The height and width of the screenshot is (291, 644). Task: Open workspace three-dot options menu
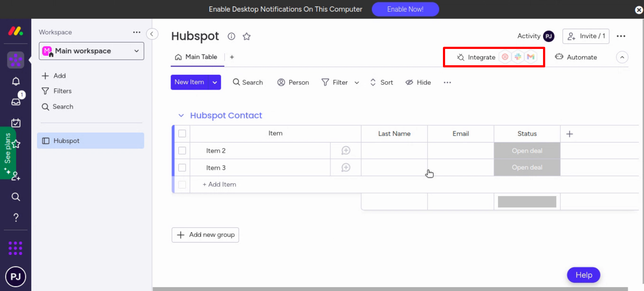click(x=137, y=32)
